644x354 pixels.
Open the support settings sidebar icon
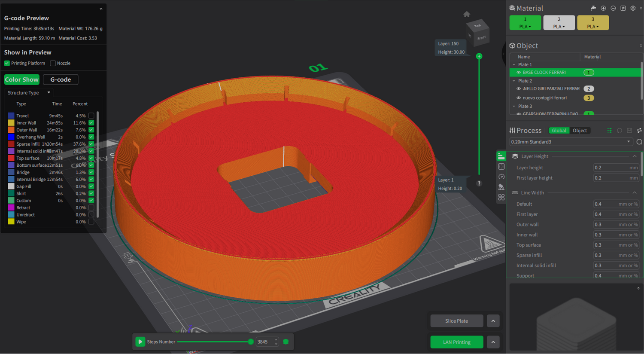(501, 187)
